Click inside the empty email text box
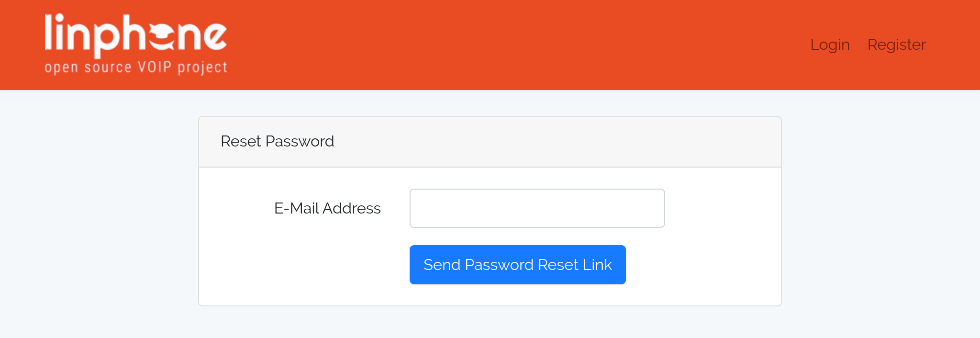 [x=537, y=208]
